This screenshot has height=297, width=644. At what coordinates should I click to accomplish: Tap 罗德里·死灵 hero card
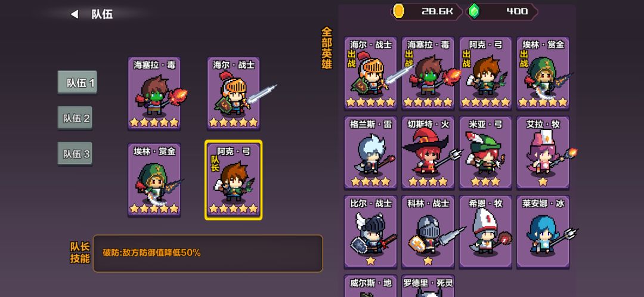(428, 286)
